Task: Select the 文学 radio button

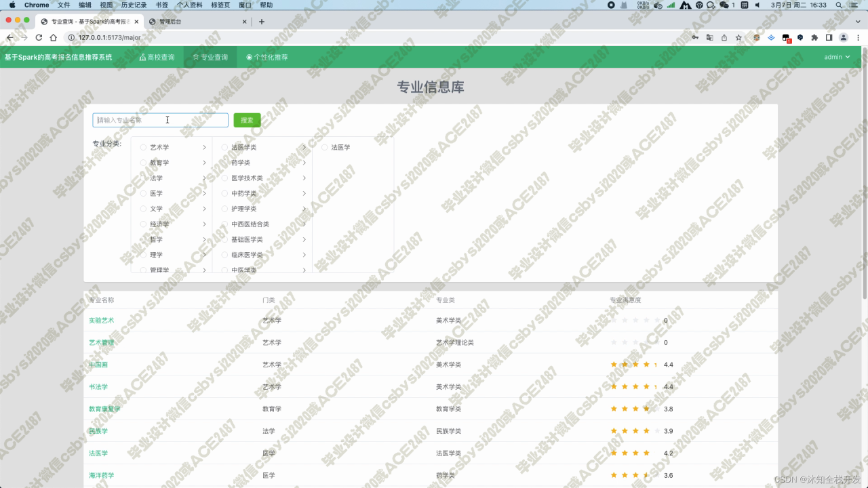Action: pyautogui.click(x=143, y=209)
